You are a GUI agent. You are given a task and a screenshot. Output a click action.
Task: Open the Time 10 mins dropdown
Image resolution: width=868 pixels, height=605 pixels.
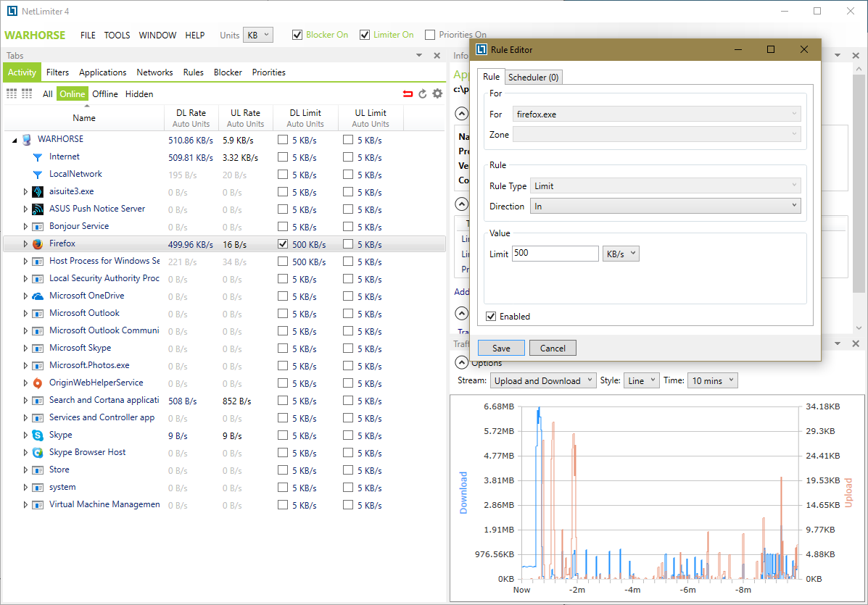click(x=713, y=380)
